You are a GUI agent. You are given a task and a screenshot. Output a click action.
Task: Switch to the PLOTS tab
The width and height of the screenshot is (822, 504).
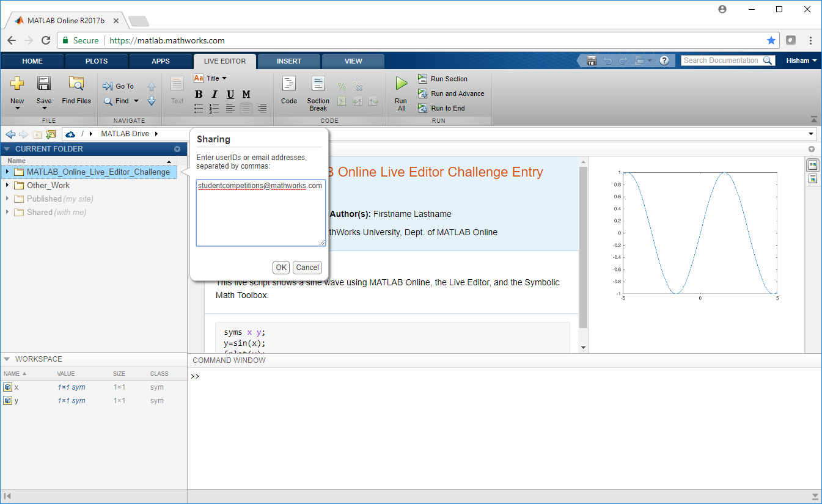tap(97, 61)
